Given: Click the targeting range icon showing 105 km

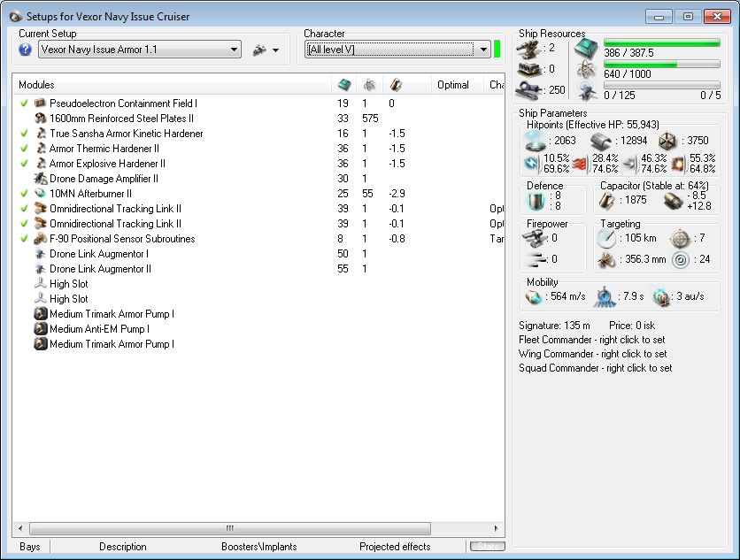Looking at the screenshot, I should point(606,239).
